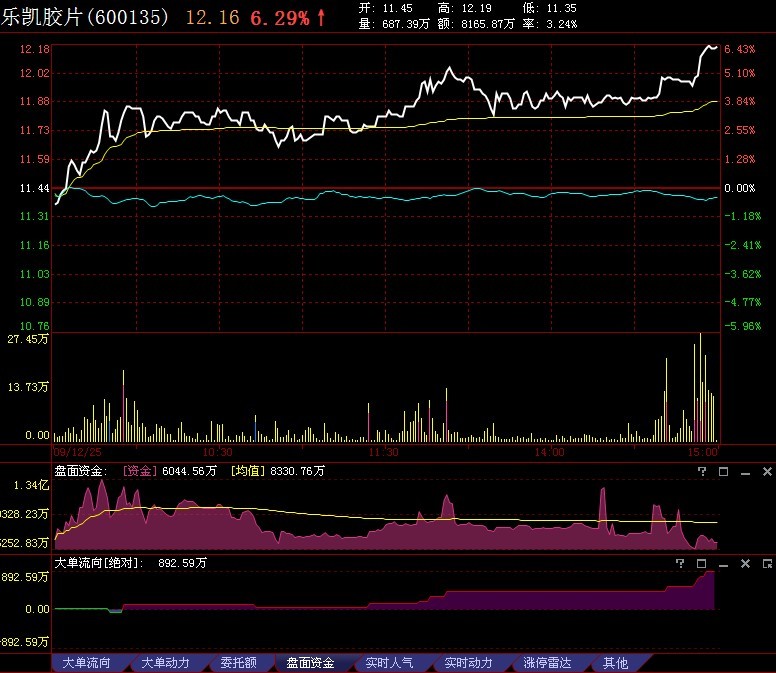The image size is (776, 673).
Task: Click the 10:30 time axis marker
Action: 217,452
